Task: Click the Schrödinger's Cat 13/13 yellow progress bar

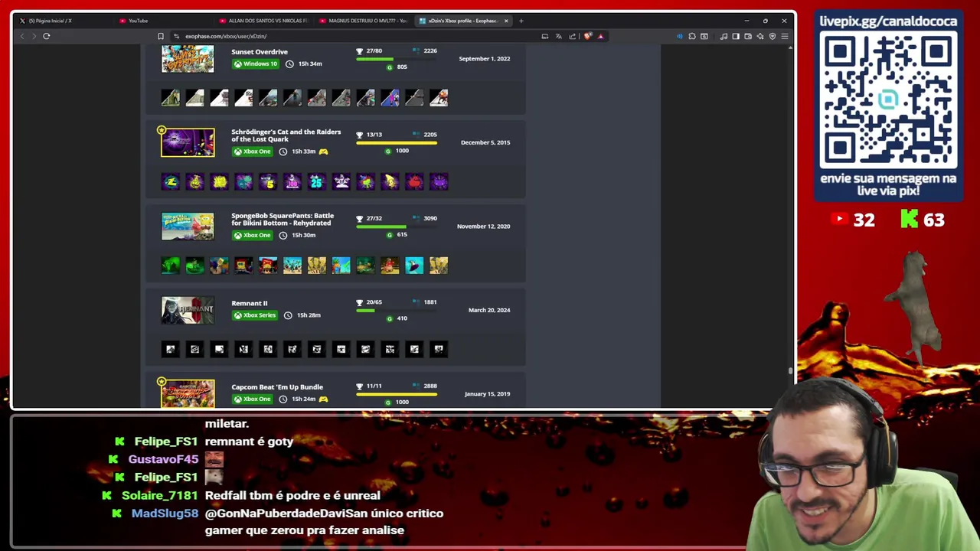Action: click(397, 142)
